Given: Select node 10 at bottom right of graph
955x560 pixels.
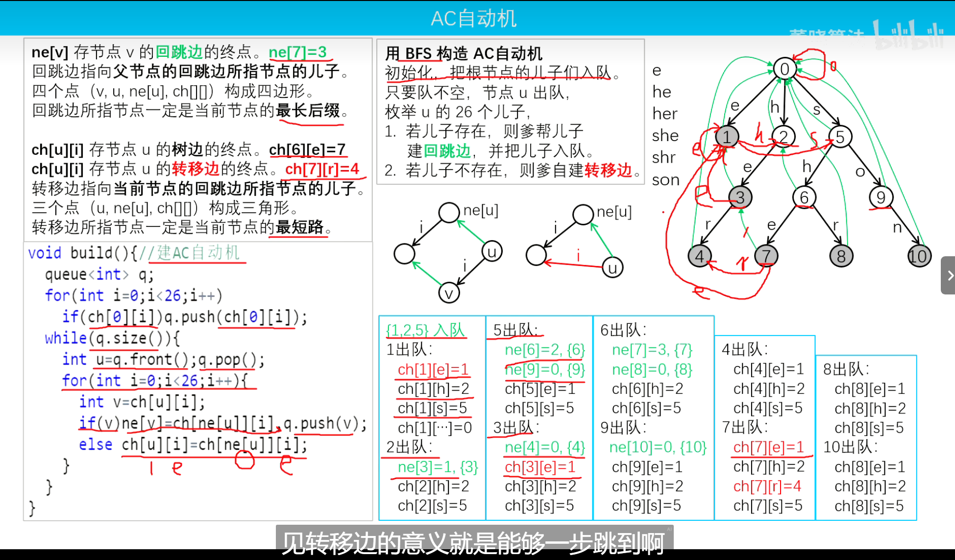Looking at the screenshot, I should [920, 255].
